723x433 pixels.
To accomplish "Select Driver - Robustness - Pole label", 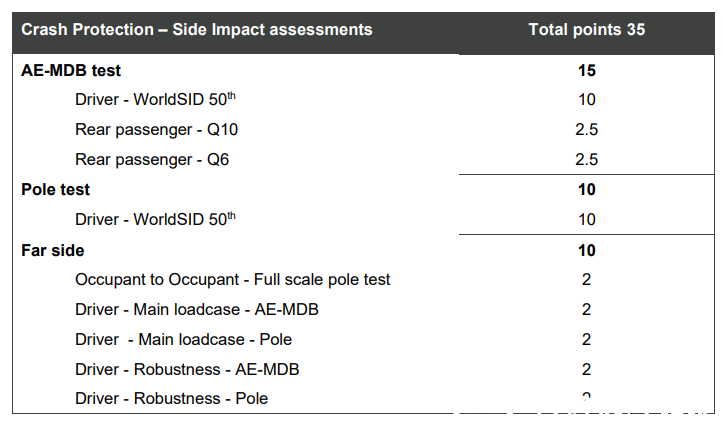I will [171, 398].
